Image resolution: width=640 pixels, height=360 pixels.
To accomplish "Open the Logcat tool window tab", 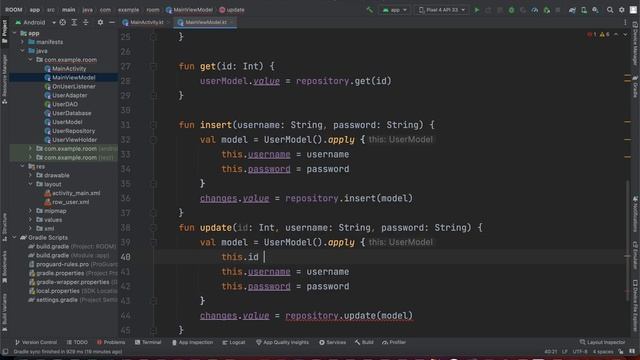I will pos(234,342).
